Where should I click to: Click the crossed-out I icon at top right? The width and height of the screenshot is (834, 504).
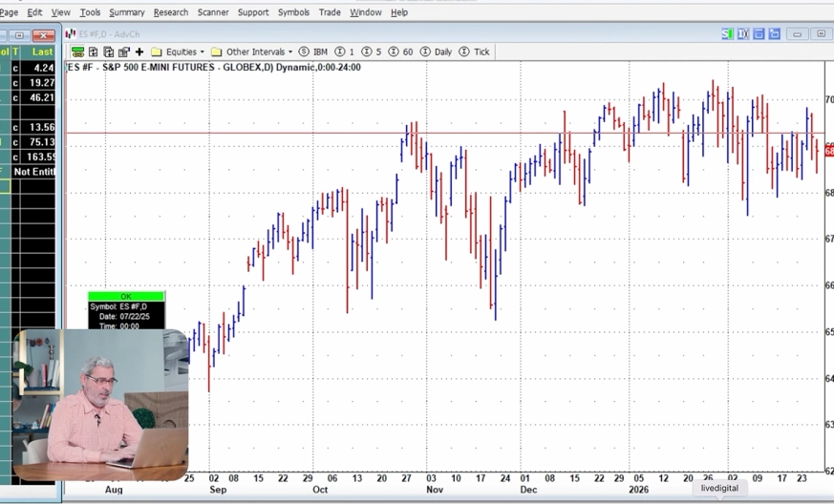click(743, 33)
